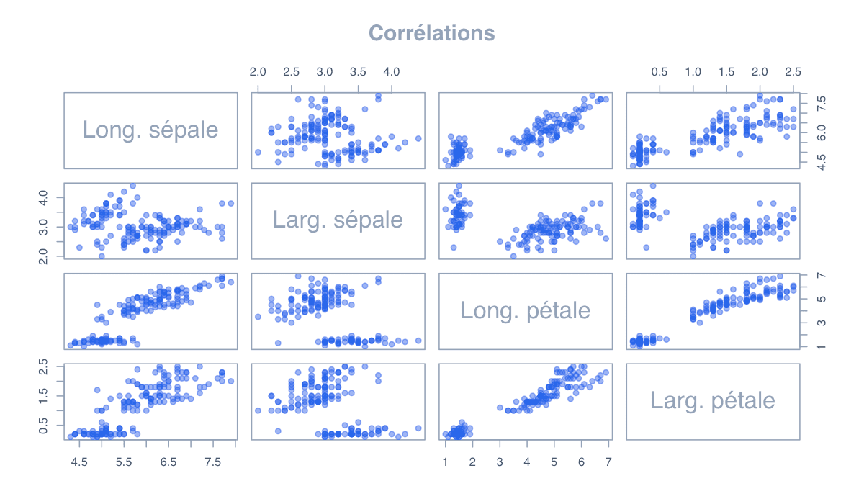Open scatter plot above Larg. pétale label
This screenshot has width=864, height=504.
point(713,311)
